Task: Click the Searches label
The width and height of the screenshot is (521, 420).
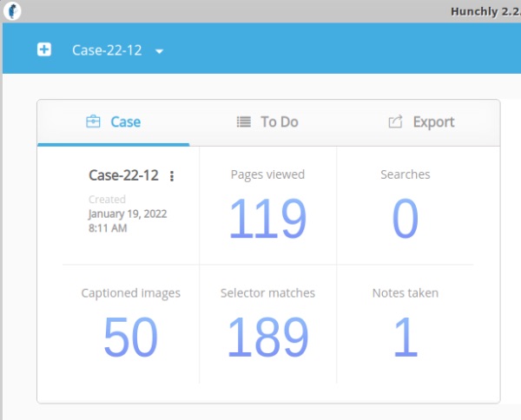Action: 405,174
